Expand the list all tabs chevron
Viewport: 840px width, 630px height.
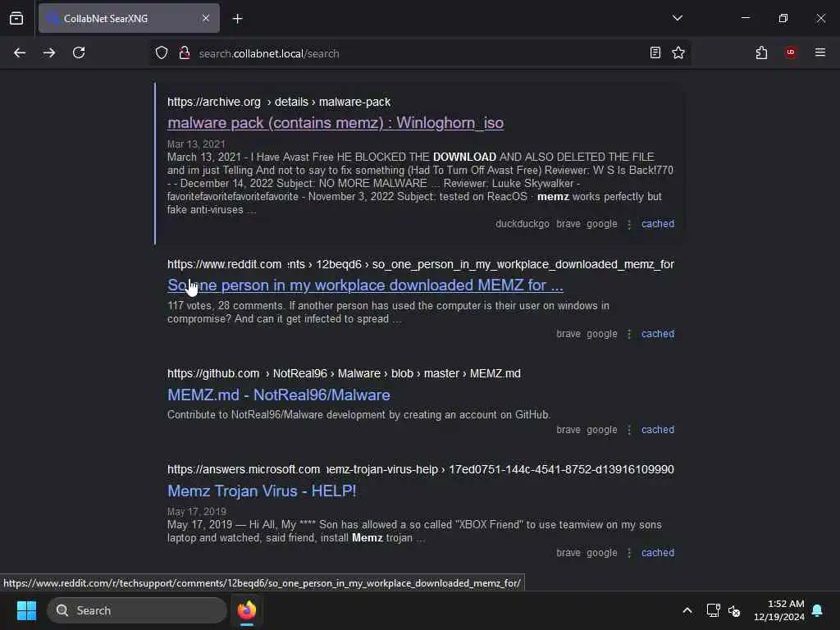677,18
